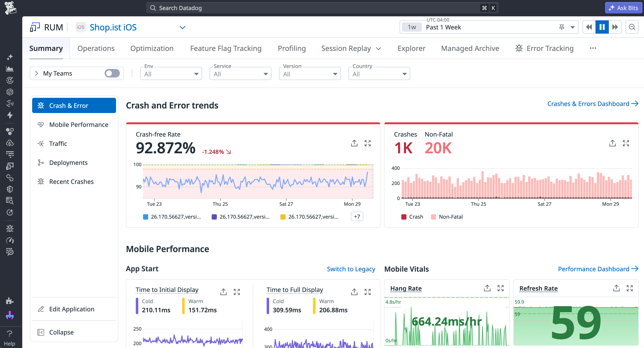Image resolution: width=644 pixels, height=348 pixels.
Task: Open the Dashboards chart sidebar icon
Action: pos(10,69)
